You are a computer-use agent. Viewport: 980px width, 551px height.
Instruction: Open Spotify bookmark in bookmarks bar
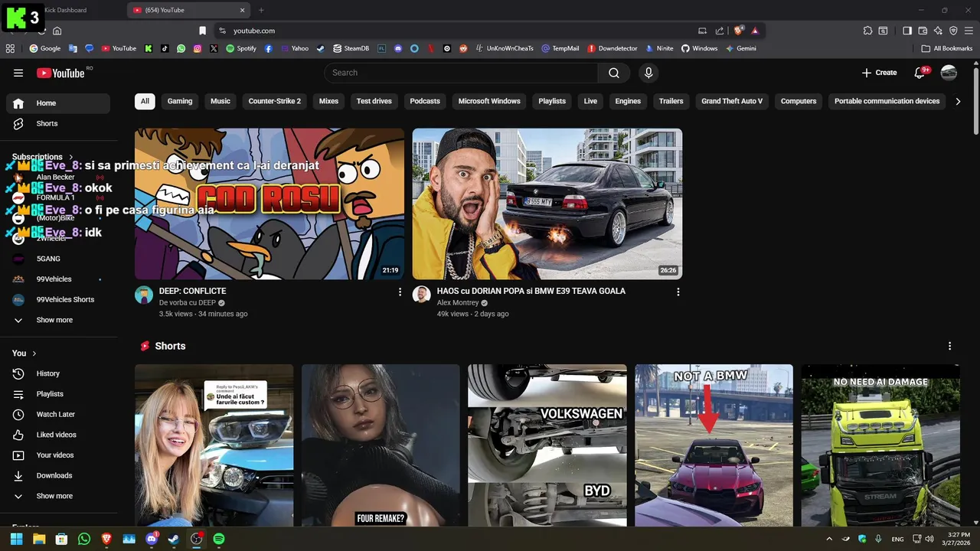click(241, 48)
